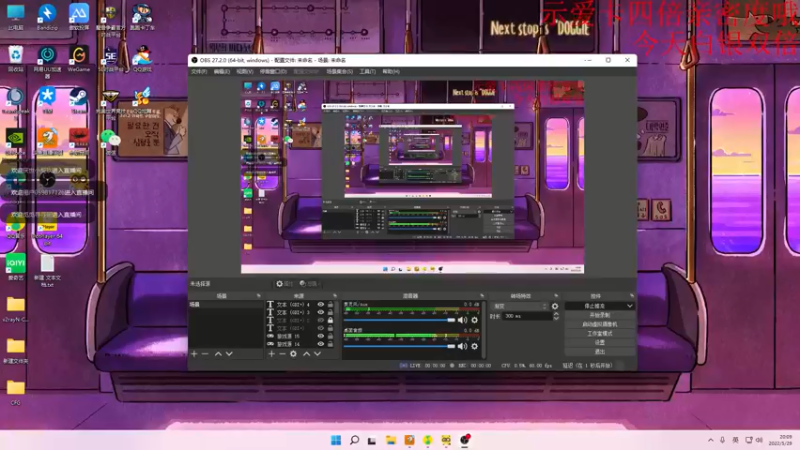Open source properties gear in sources toolbar
This screenshot has width=800, height=450.
point(293,354)
